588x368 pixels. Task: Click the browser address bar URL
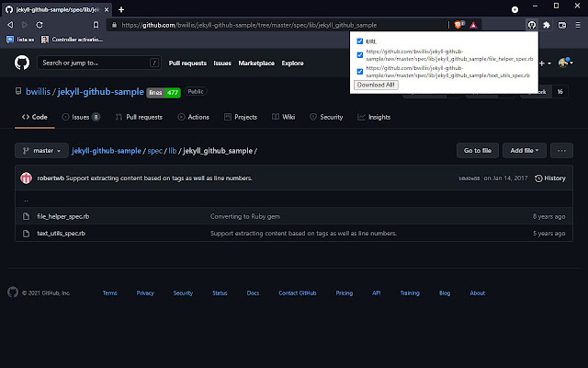[249, 25]
